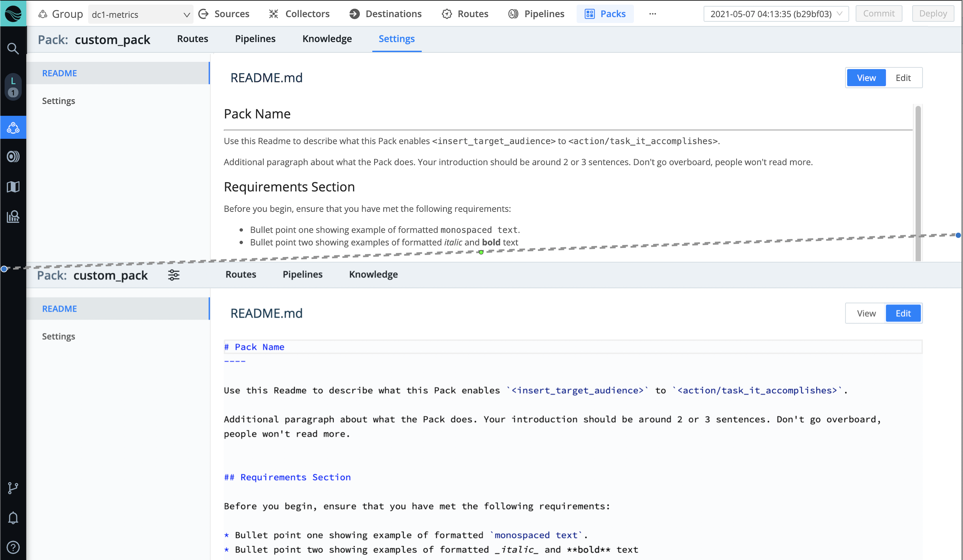Image resolution: width=963 pixels, height=560 pixels.
Task: Open Sources in the top navigation
Action: coord(224,14)
